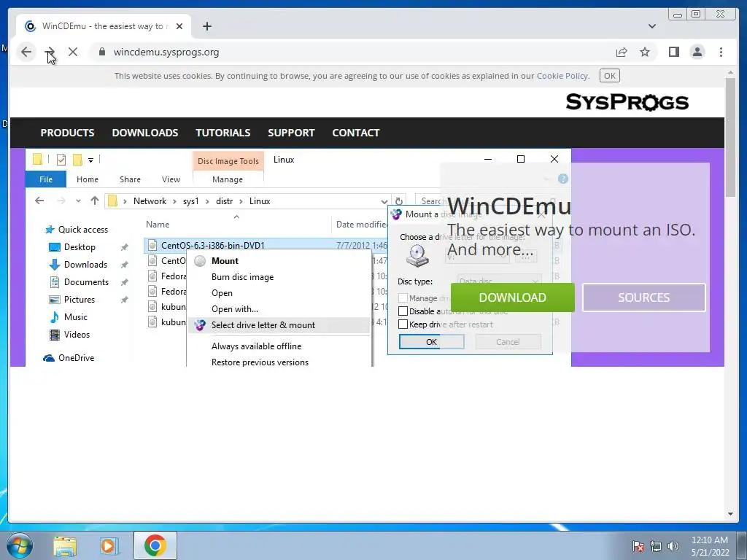Stop loading the page
747x560 pixels.
coord(72,52)
